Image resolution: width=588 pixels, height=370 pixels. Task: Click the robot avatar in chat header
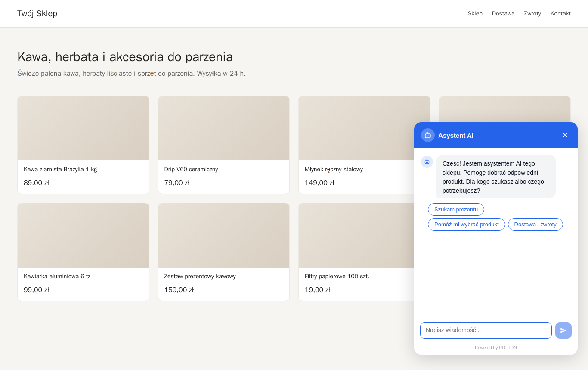[428, 135]
